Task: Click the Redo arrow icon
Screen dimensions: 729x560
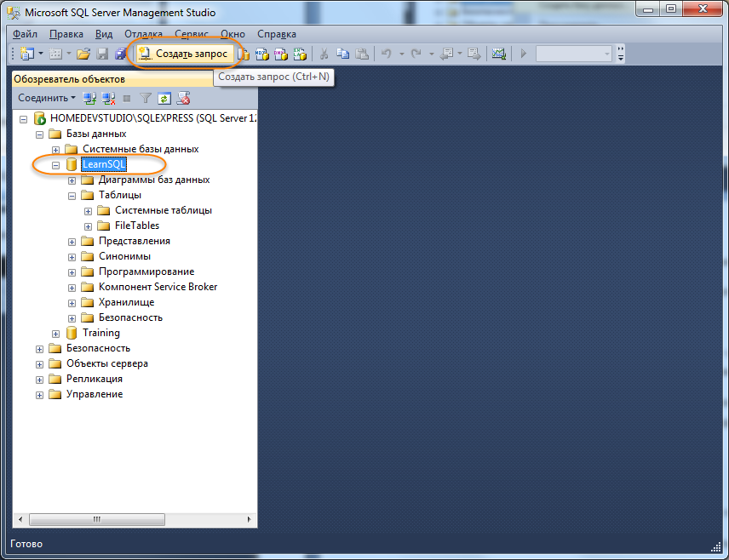Action: pyautogui.click(x=416, y=54)
